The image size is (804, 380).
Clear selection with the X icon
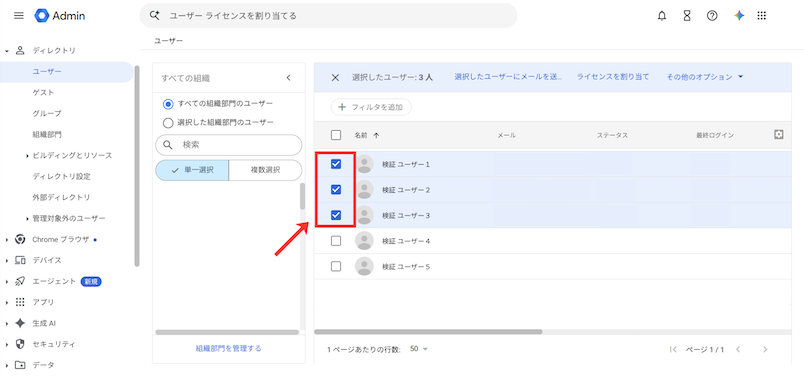(335, 77)
